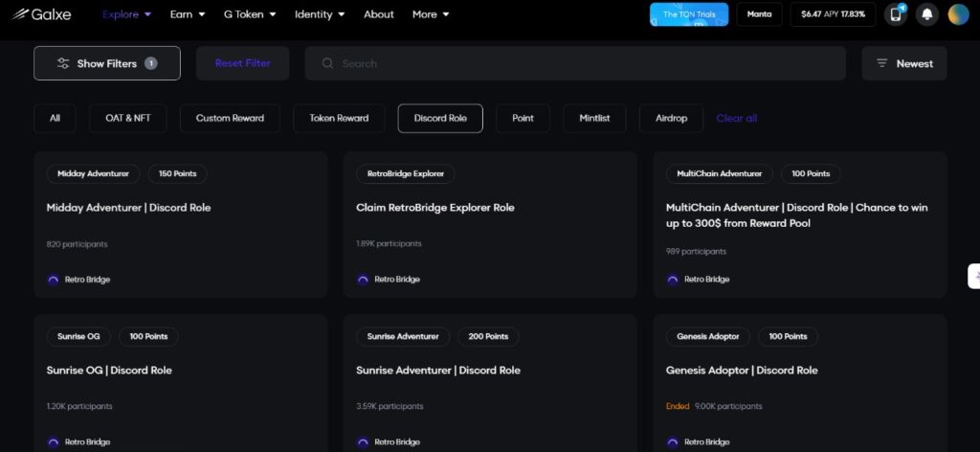Click the Manta button
This screenshot has width=980, height=452.
point(759,14)
